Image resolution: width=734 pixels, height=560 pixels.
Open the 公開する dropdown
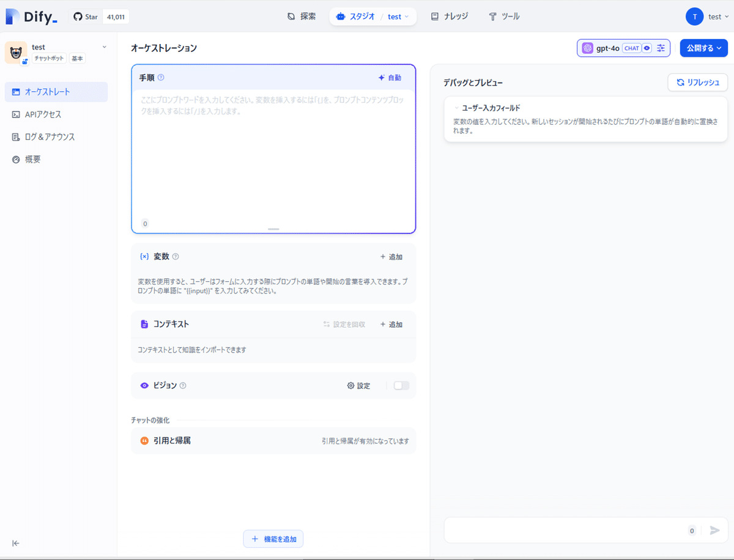pos(703,48)
